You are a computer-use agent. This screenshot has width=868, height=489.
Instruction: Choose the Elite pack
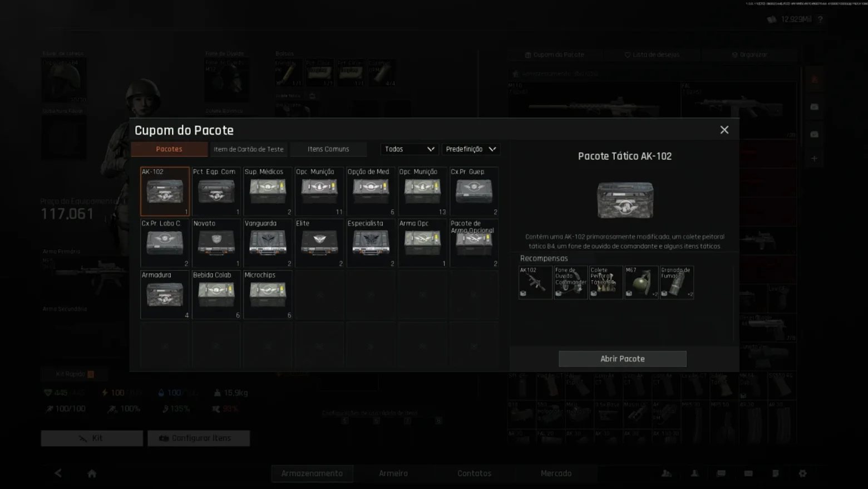click(x=319, y=243)
